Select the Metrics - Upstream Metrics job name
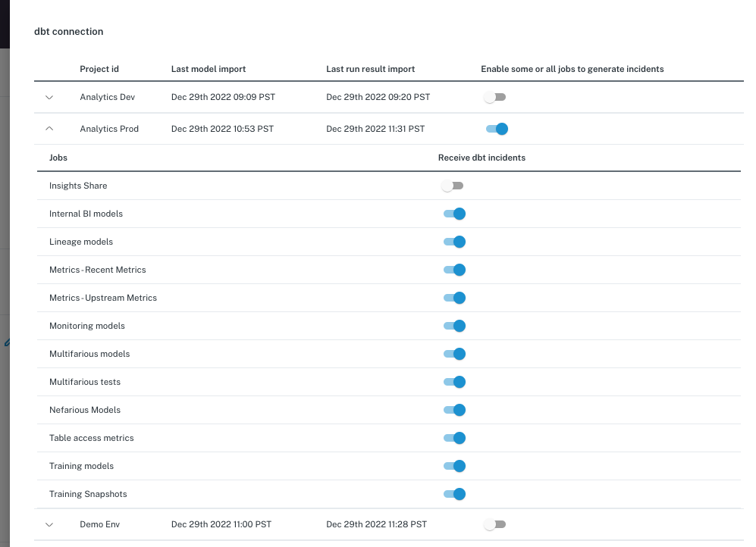Viewport: 756px width, 547px height. click(103, 298)
